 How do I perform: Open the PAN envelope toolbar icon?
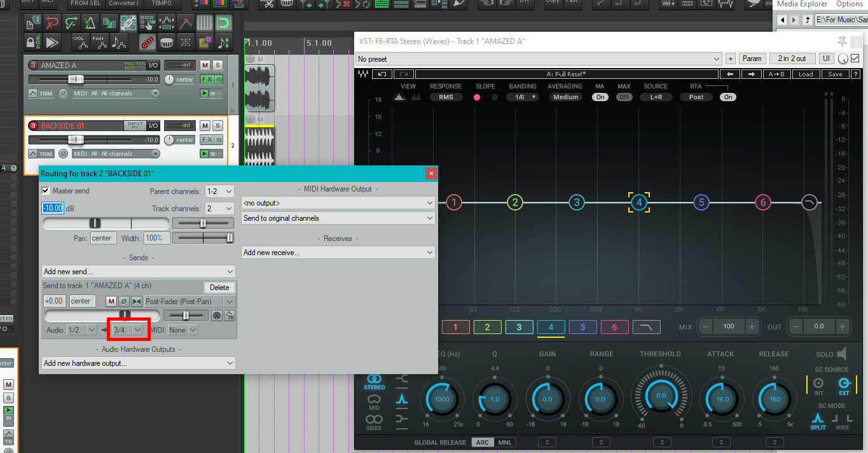point(99,43)
